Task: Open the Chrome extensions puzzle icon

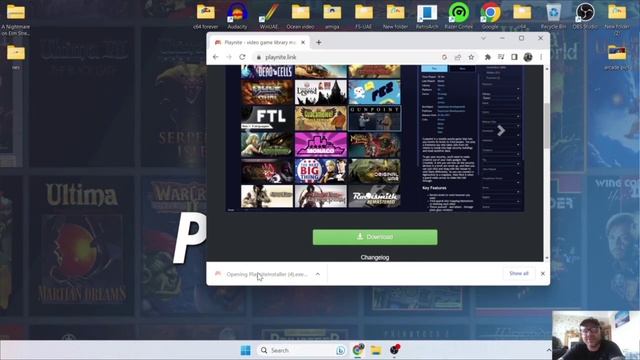Action: tap(487, 57)
